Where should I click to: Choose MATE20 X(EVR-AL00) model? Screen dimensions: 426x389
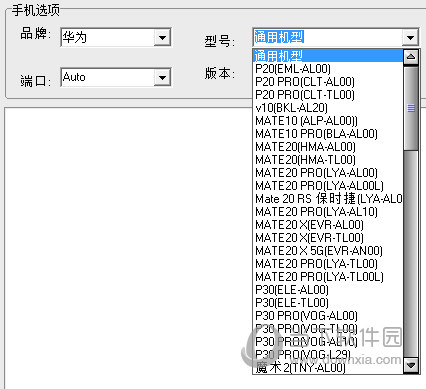coord(328,225)
